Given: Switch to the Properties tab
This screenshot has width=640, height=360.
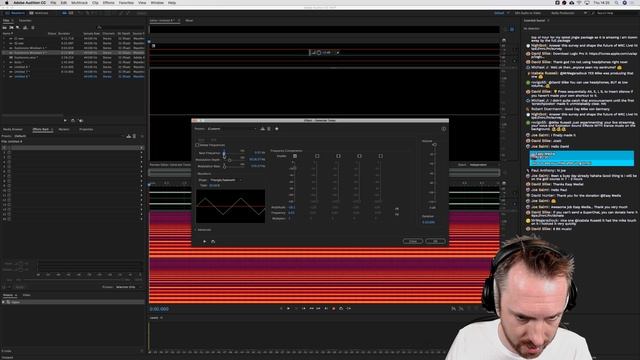Looking at the screenshot, I should coord(86,129).
